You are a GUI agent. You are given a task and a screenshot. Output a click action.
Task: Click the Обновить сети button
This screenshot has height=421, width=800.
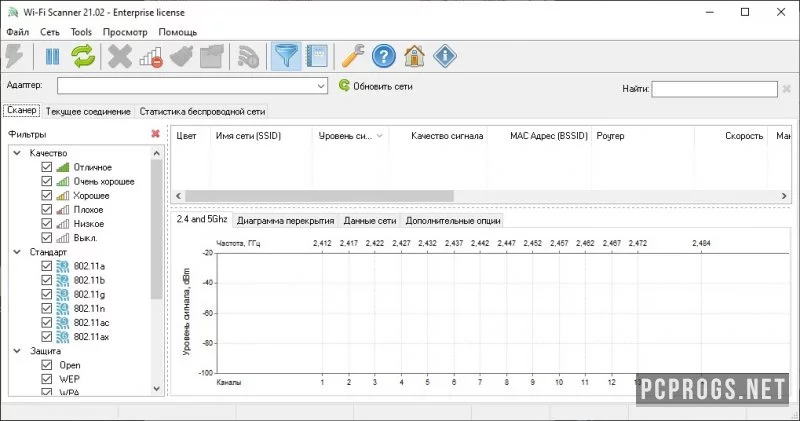376,86
